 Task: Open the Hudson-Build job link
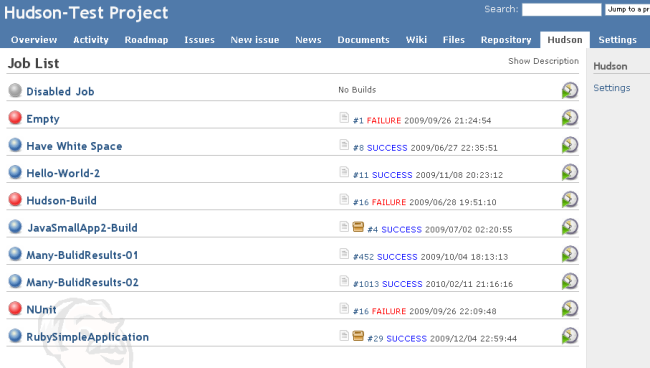(x=61, y=201)
